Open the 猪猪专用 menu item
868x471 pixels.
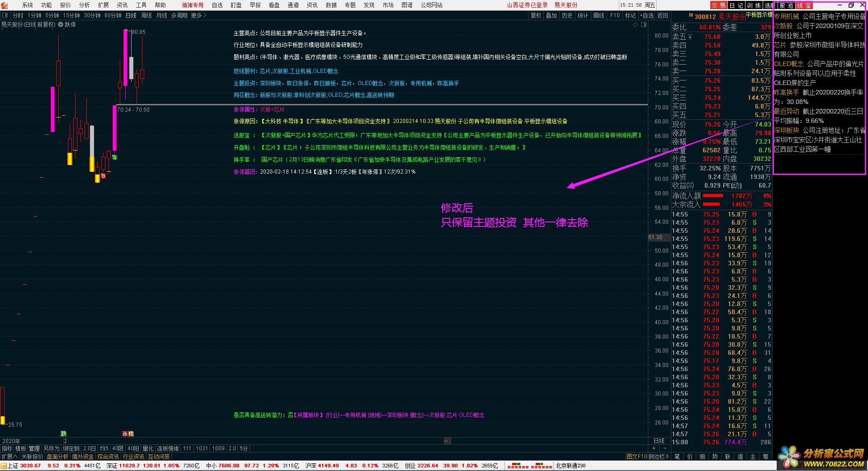pyautogui.click(x=193, y=5)
